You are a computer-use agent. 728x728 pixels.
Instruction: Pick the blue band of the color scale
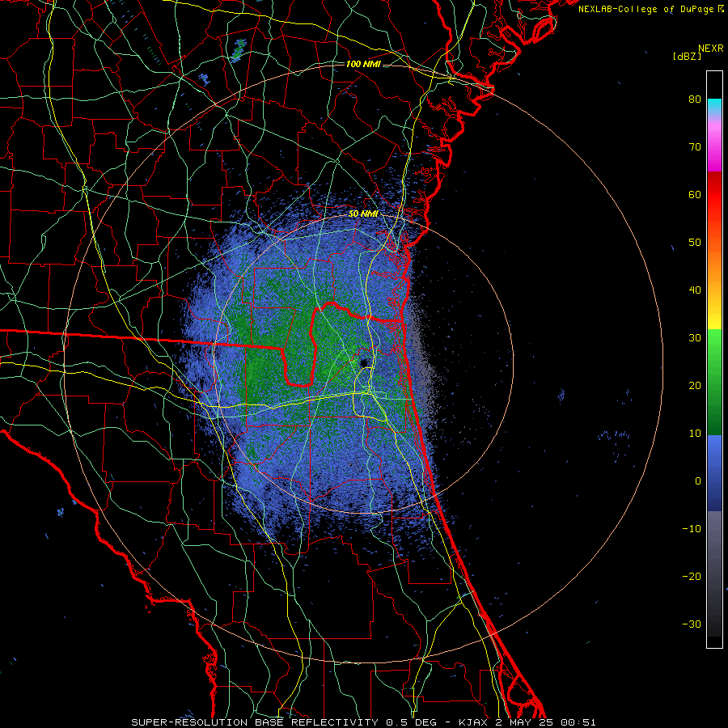[714, 473]
